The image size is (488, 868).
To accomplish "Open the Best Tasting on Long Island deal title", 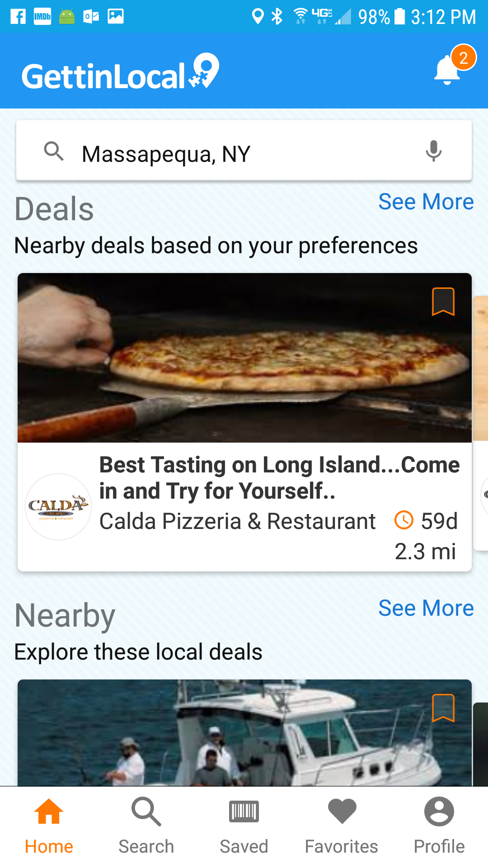I will (x=279, y=478).
